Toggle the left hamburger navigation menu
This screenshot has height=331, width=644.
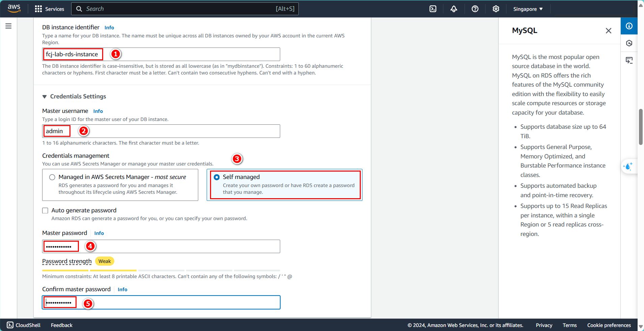point(8,26)
